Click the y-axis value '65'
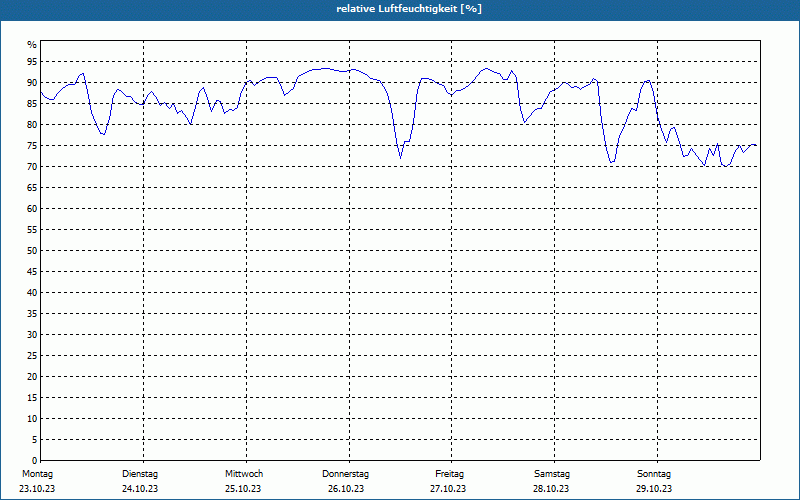 click(32, 188)
